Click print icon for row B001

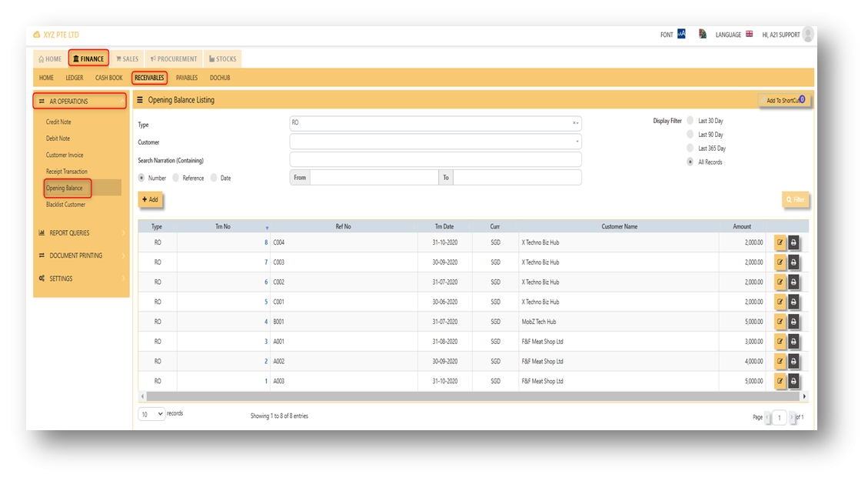[793, 322]
